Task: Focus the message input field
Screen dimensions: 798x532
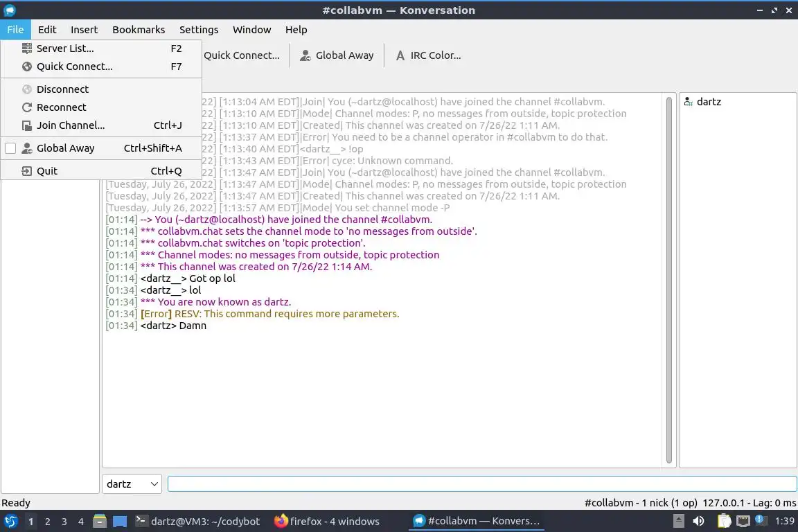Action: [482, 484]
